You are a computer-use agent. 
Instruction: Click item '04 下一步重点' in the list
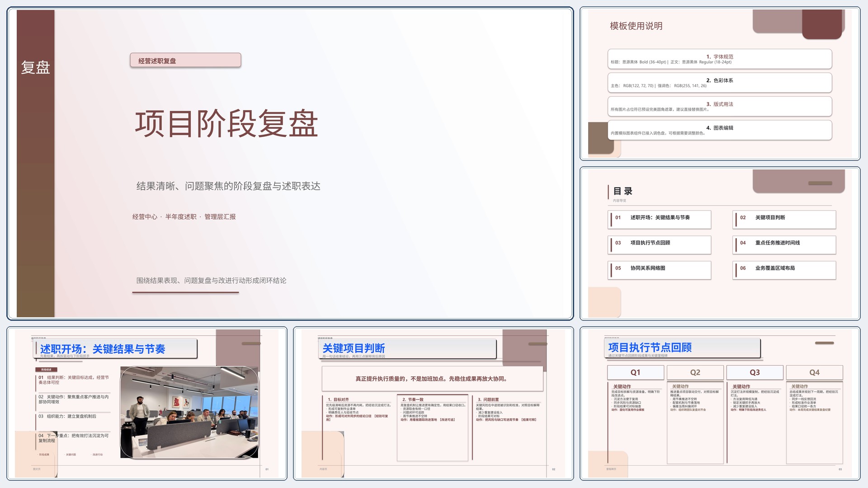pyautogui.click(x=74, y=438)
